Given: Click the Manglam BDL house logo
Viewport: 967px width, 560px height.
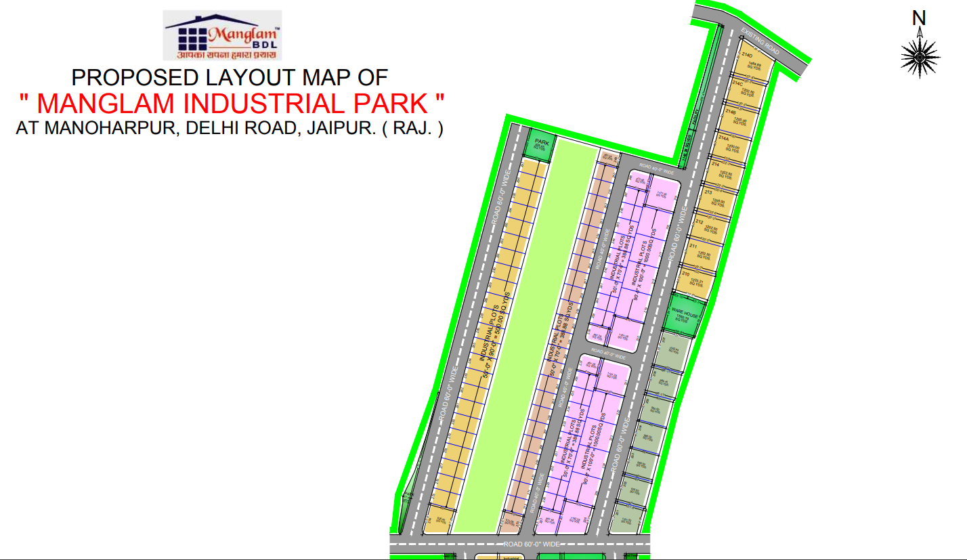Looking at the screenshot, I should [x=223, y=35].
